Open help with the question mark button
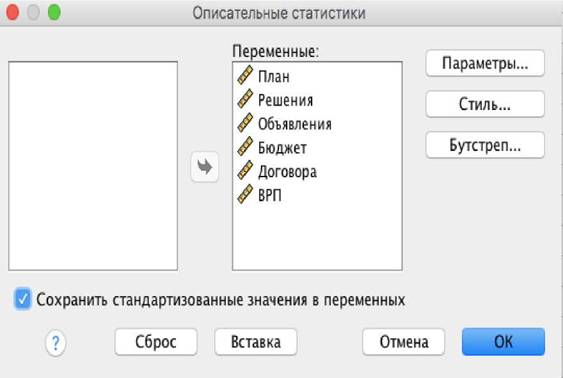Screen dimensions: 563x378 56,343
